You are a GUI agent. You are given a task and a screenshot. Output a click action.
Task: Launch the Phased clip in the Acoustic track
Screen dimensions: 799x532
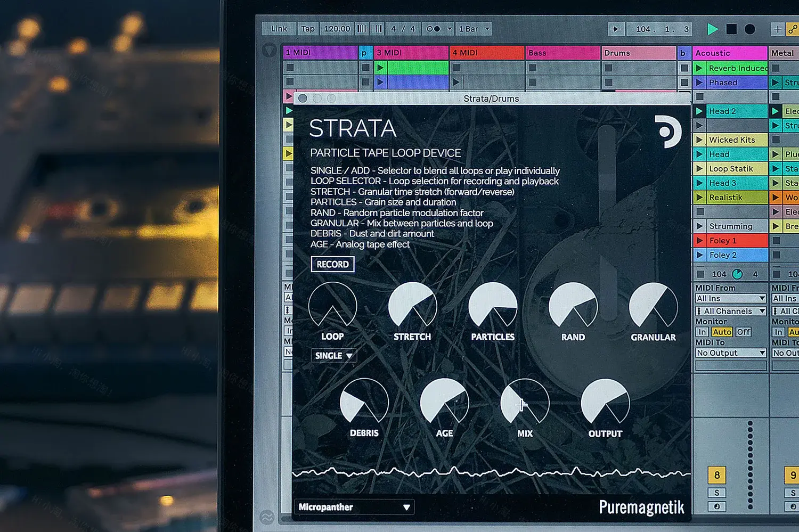[699, 83]
